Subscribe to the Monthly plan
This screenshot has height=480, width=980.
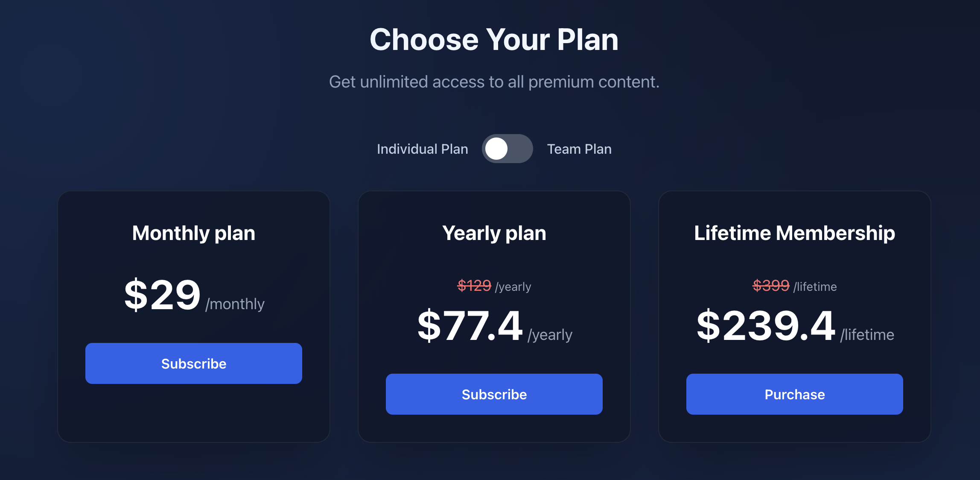(x=194, y=363)
